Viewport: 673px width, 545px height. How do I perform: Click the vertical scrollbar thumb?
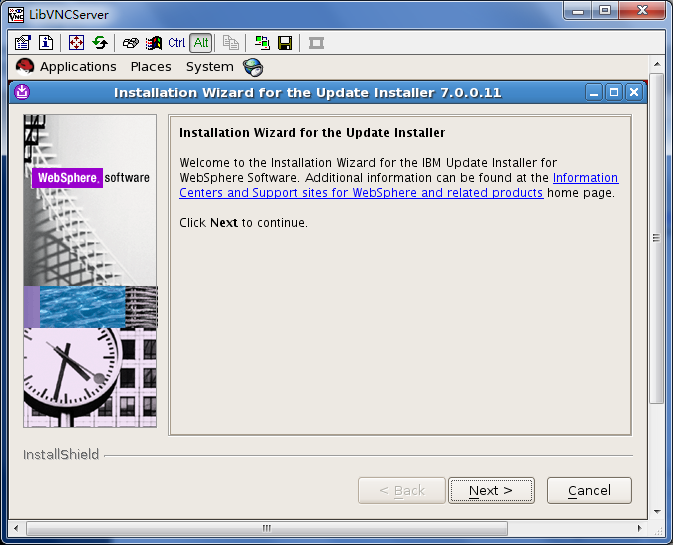click(x=656, y=238)
